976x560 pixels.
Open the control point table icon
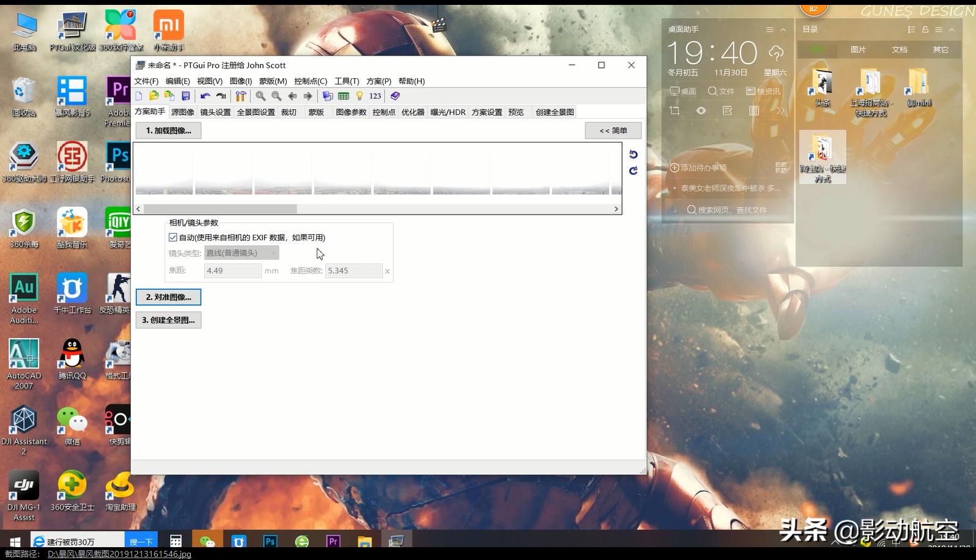[344, 96]
